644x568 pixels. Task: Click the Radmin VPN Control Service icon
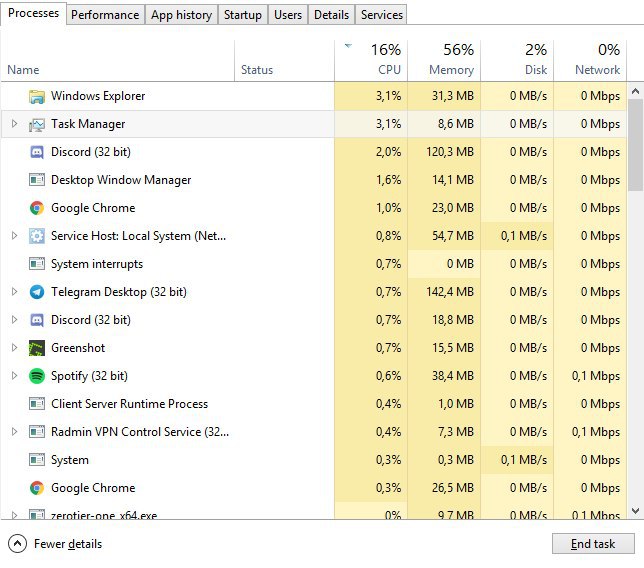[37, 432]
